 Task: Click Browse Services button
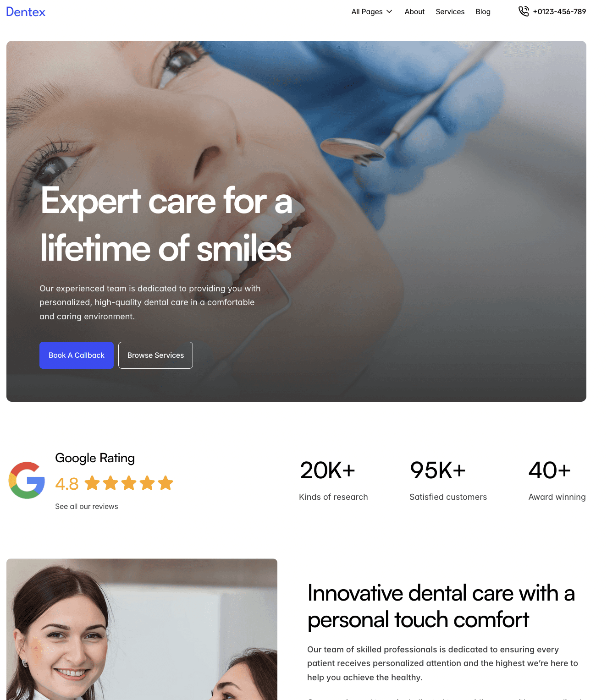pos(155,355)
